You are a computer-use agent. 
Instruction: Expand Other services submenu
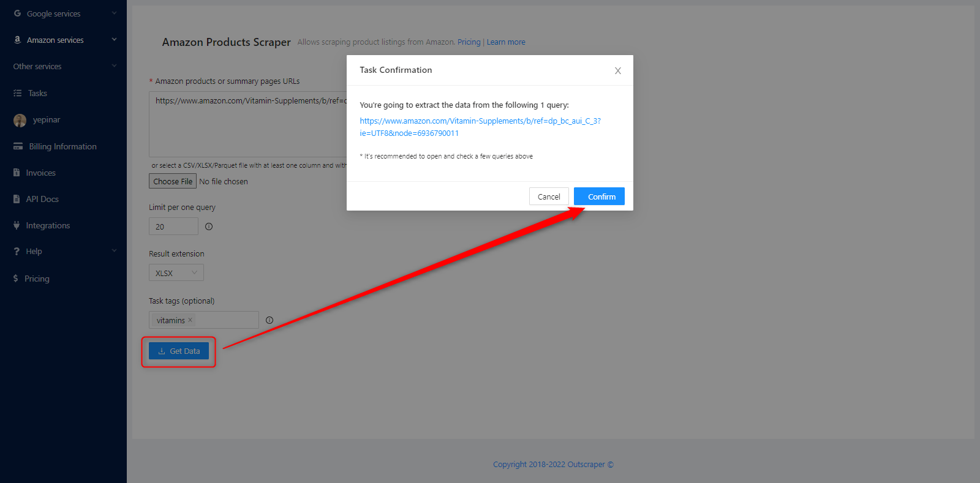[x=114, y=66]
